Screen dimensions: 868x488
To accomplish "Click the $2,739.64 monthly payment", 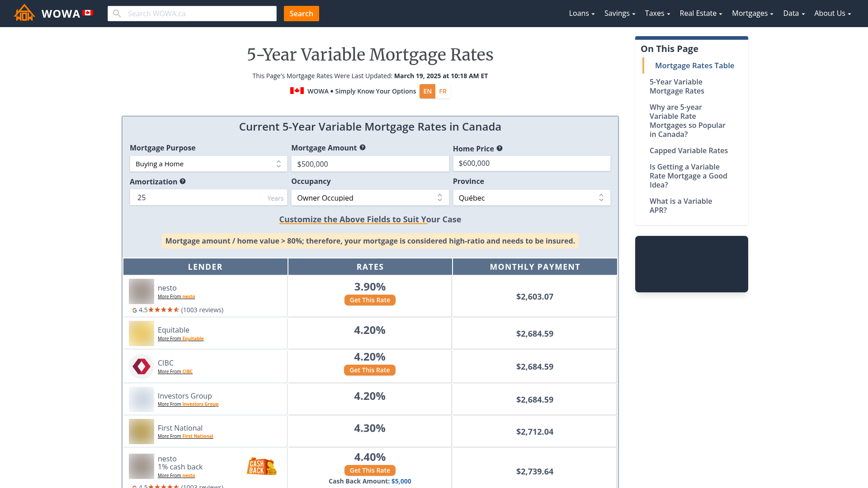I will [x=535, y=472].
